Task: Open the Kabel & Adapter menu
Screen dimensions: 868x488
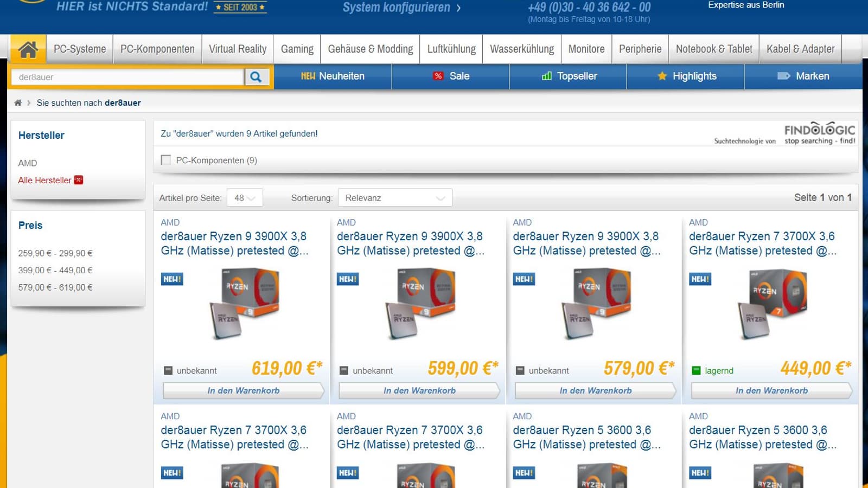Action: (801, 49)
